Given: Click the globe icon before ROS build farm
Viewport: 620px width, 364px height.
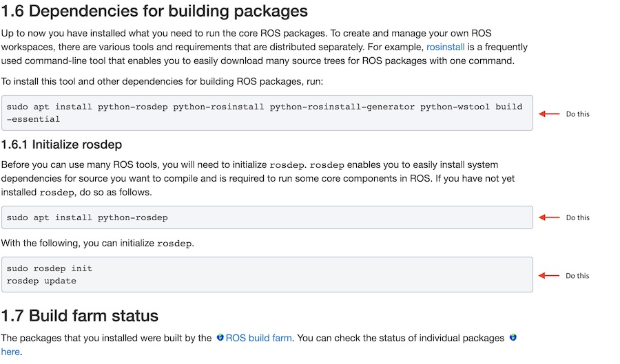Looking at the screenshot, I should [220, 338].
